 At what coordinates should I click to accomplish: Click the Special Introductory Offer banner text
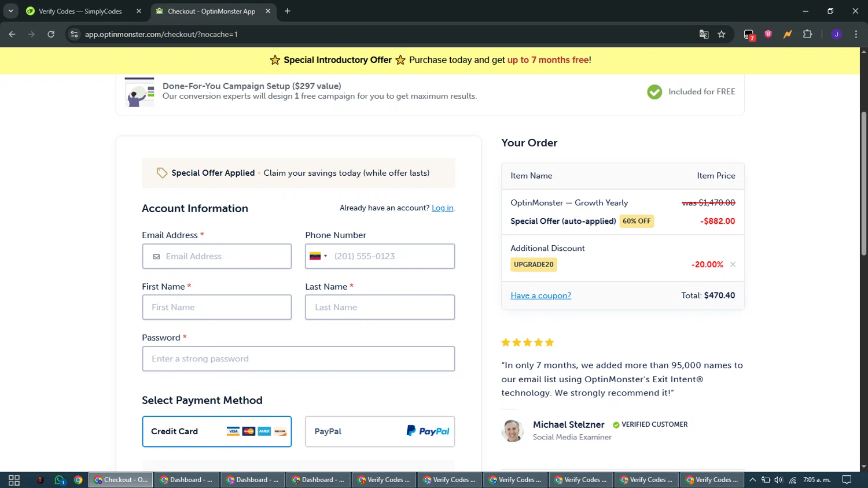click(337, 60)
